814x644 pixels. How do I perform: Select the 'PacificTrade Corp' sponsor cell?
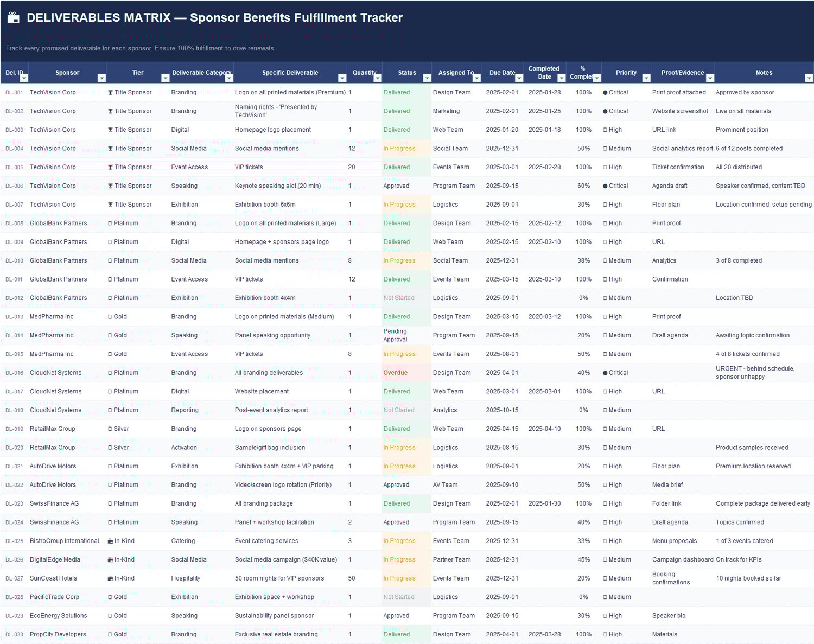[x=67, y=597]
